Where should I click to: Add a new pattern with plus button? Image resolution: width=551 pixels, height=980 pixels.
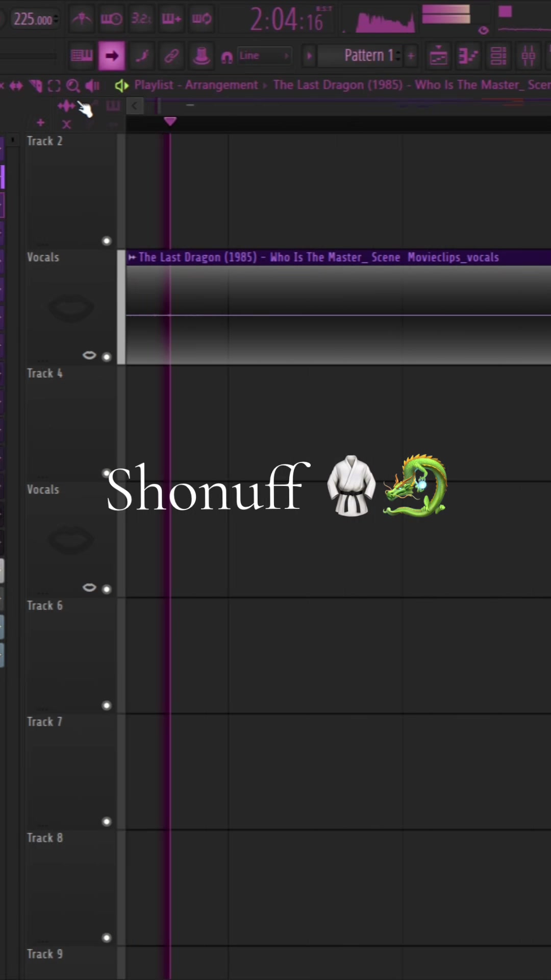coord(411,55)
